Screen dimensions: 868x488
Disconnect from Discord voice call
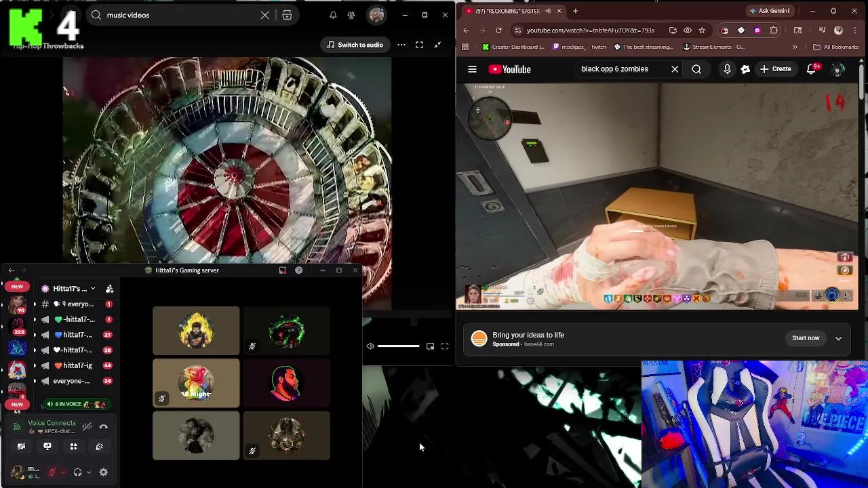104,426
